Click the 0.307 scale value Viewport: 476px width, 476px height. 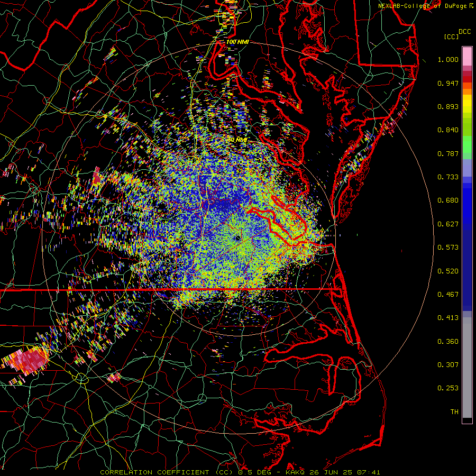448,365
